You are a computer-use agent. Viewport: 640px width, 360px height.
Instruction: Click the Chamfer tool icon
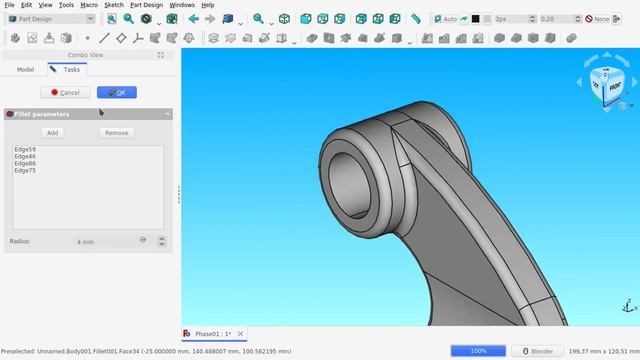pyautogui.click(x=516, y=38)
